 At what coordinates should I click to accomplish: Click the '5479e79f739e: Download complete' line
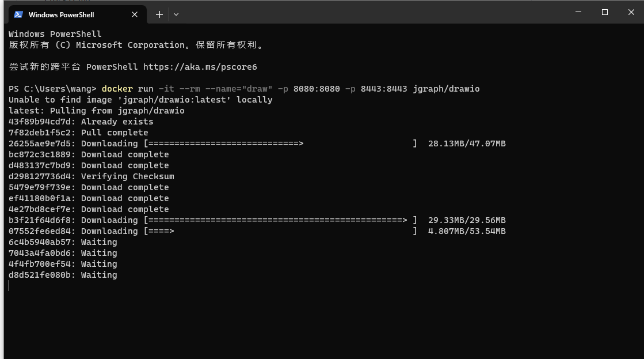tap(89, 187)
